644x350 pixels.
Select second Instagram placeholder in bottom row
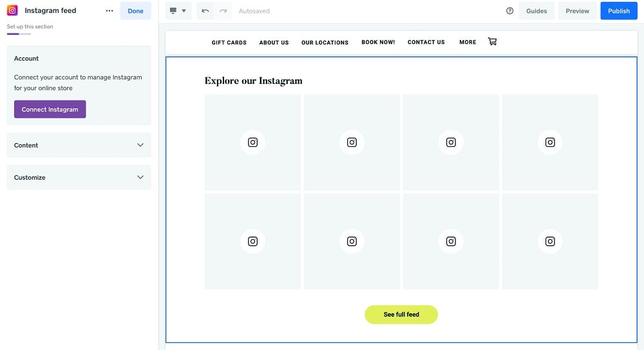(x=352, y=242)
